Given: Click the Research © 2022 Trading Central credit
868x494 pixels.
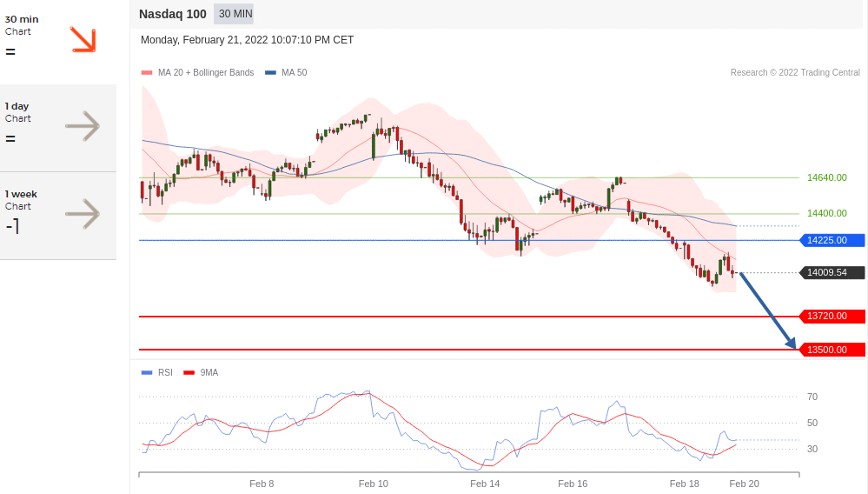Looking at the screenshot, I should (795, 72).
